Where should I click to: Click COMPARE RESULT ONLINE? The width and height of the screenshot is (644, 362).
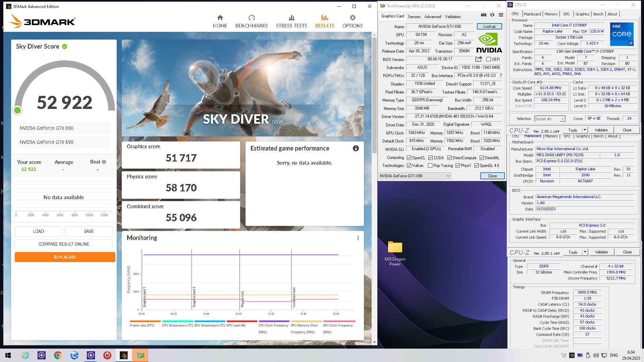point(64,244)
